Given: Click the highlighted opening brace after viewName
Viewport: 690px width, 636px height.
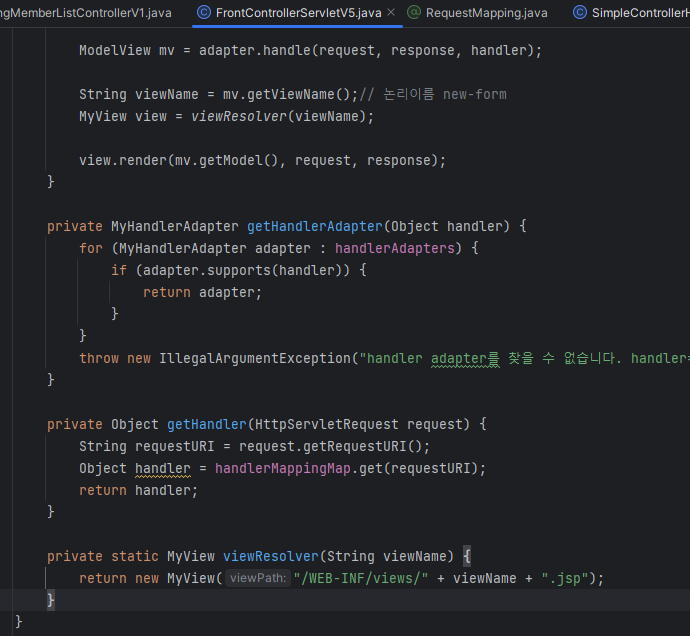Looking at the screenshot, I should pos(467,556).
